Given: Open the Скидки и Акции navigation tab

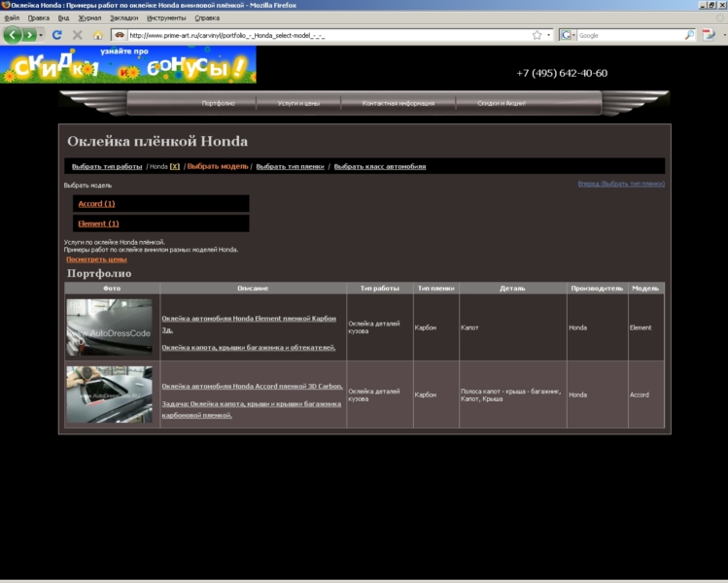Looking at the screenshot, I should 502,103.
